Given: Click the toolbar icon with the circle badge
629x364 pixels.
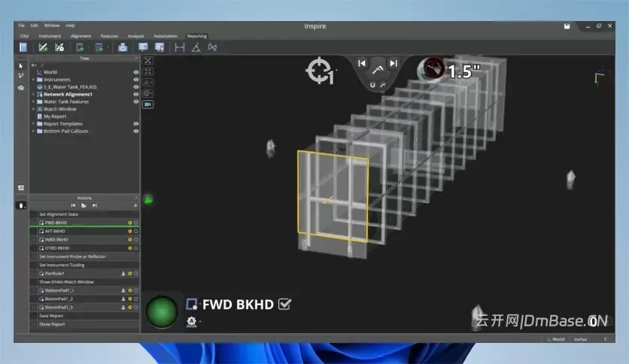Looking at the screenshot, I should tap(59, 47).
